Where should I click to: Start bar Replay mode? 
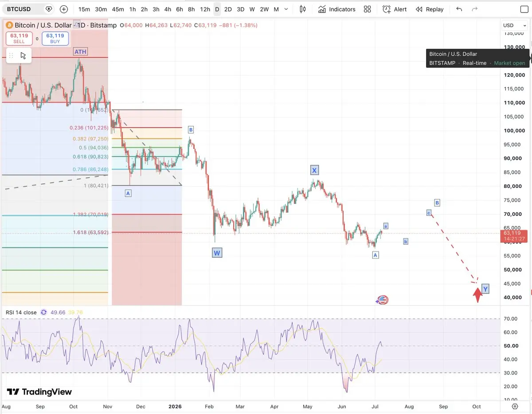tap(429, 9)
